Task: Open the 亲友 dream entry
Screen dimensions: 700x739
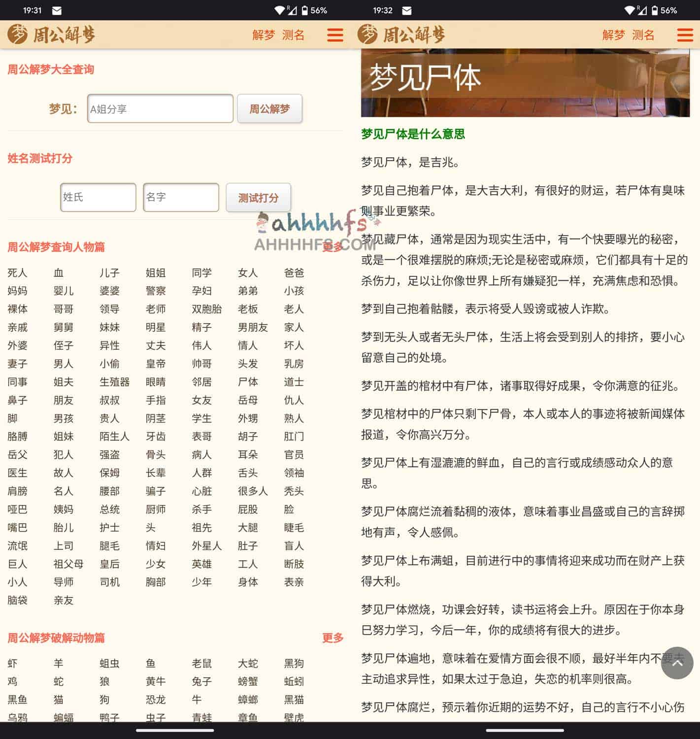Action: click(x=64, y=601)
